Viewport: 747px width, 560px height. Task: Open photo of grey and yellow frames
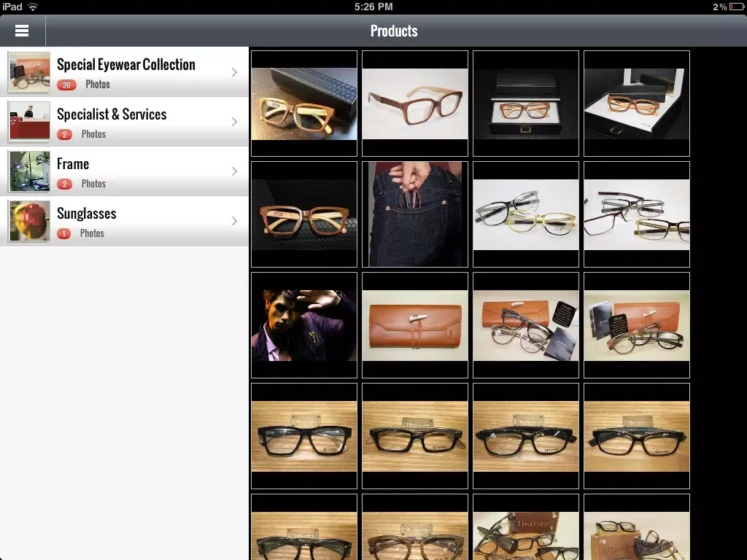click(526, 214)
